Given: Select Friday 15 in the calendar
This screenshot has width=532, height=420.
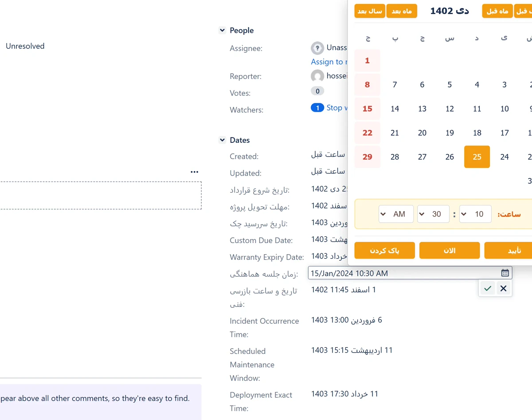Looking at the screenshot, I should point(367,109).
